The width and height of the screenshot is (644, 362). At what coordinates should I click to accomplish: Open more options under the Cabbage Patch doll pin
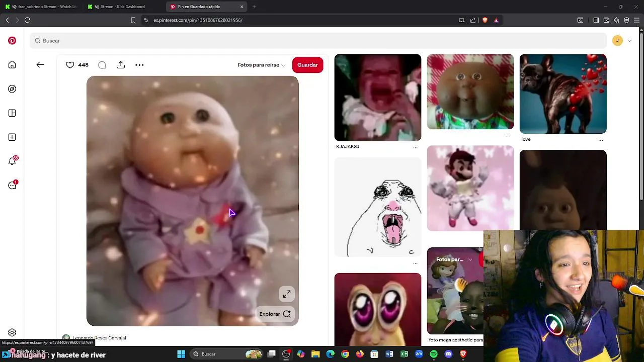(x=508, y=136)
